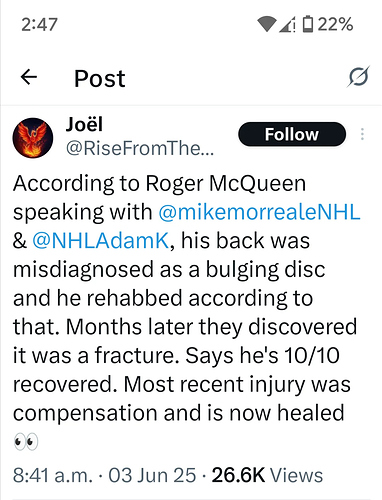Viewport: 382px width, 500px height.
Task: Tap the eyes emoji in the post
Action: point(26,442)
